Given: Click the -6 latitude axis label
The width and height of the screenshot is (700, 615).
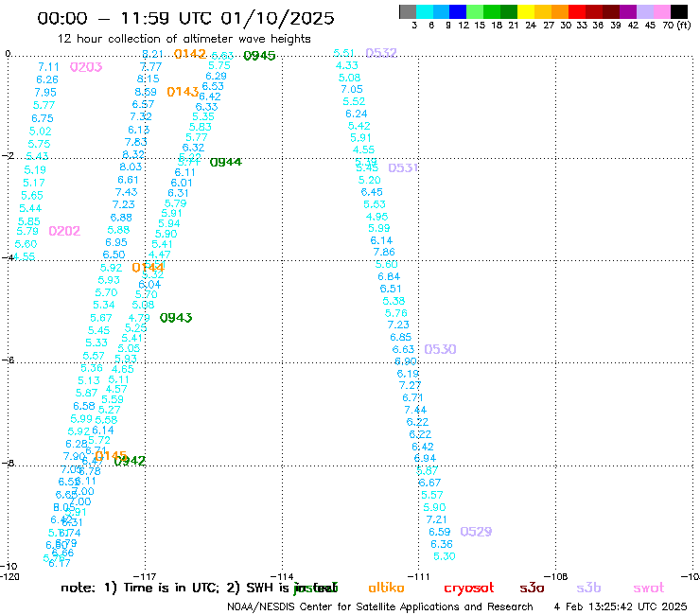Looking at the screenshot, I should click(8, 360).
